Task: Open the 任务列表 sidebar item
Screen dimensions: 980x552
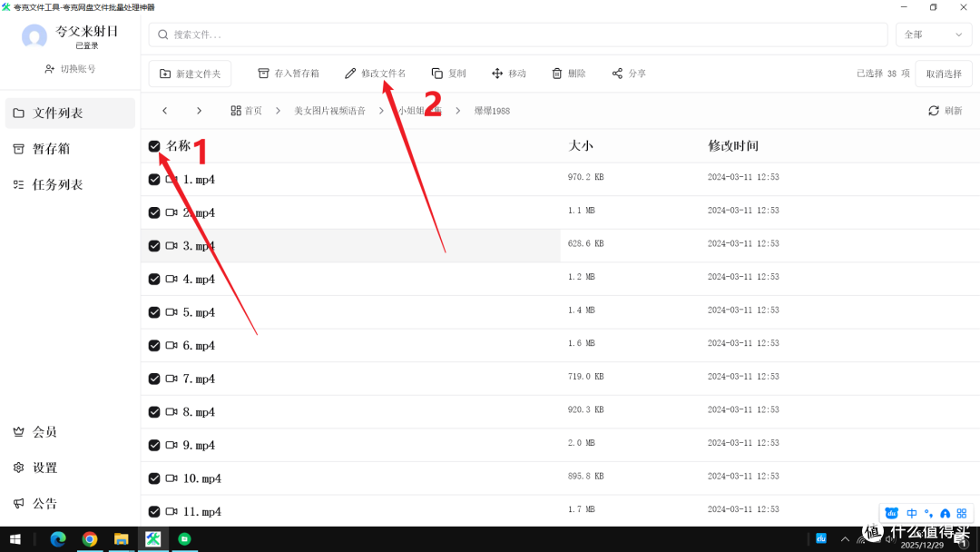Action: 70,184
